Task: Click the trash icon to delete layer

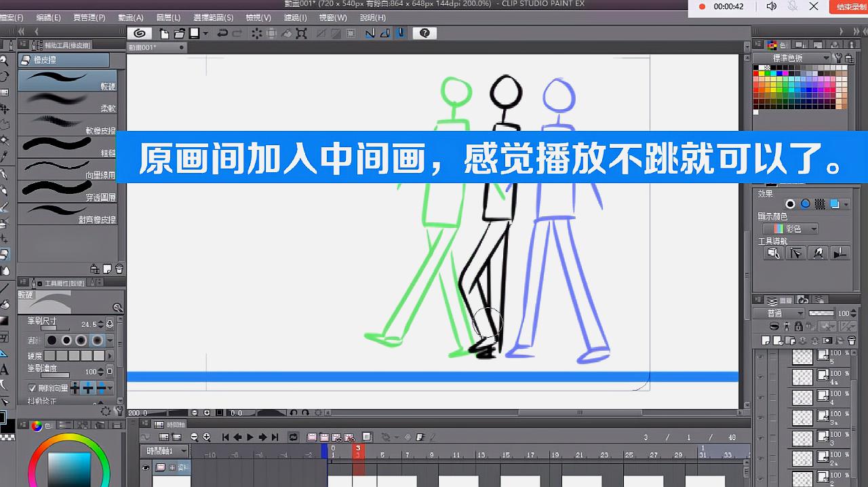Action: pos(852,339)
